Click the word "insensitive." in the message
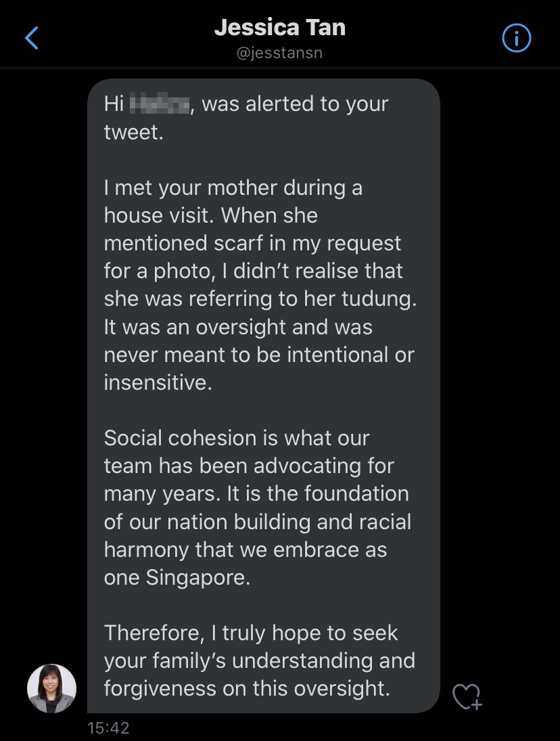This screenshot has width=560, height=741. tap(158, 382)
